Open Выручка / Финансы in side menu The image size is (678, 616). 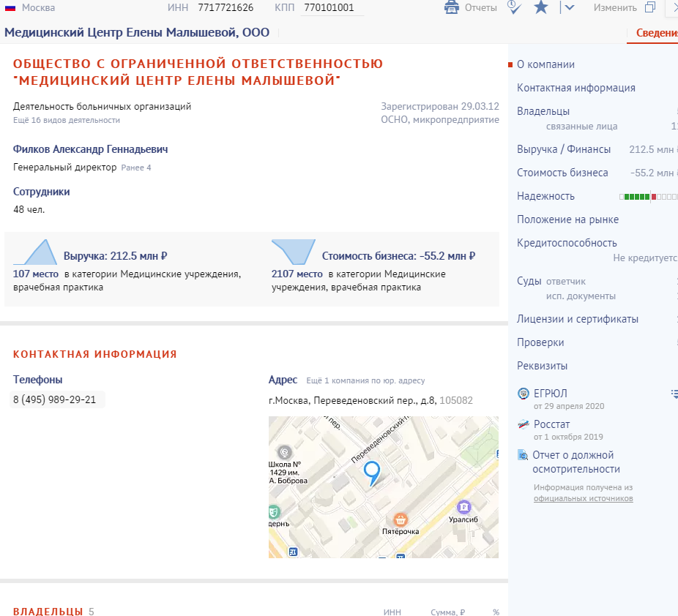(x=564, y=149)
